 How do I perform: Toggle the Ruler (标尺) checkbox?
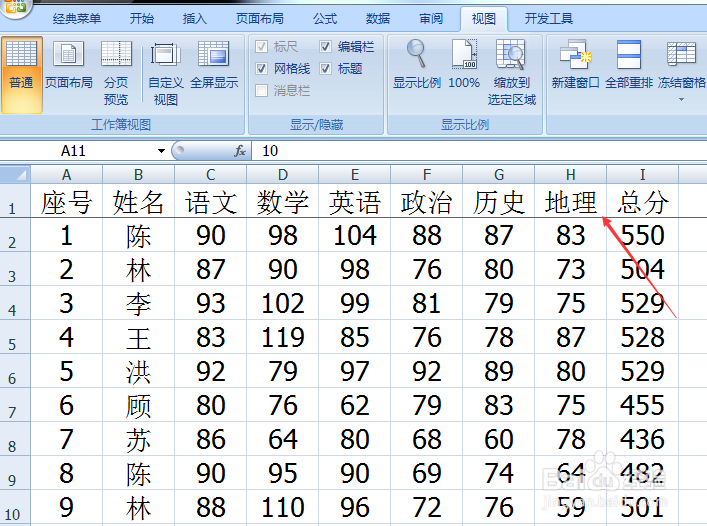click(x=262, y=46)
